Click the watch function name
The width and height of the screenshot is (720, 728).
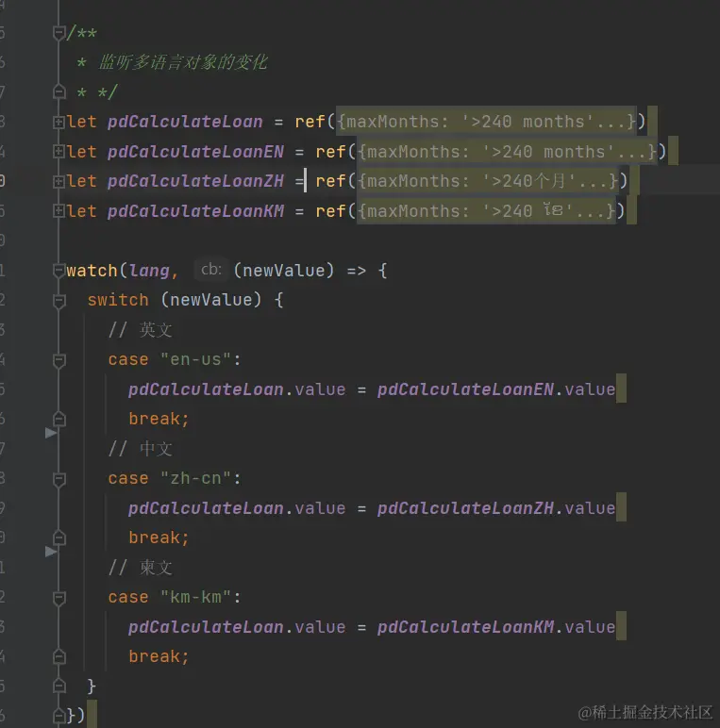coord(92,271)
